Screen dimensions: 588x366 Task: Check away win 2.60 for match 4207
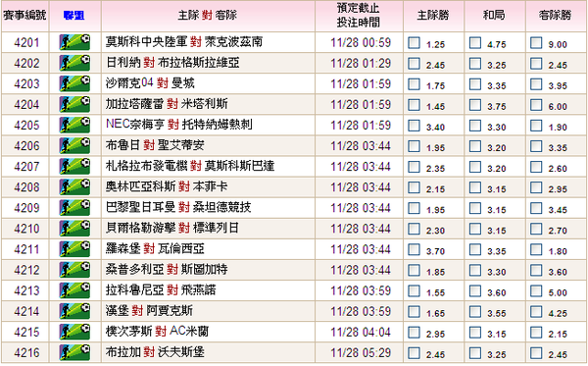(x=536, y=167)
